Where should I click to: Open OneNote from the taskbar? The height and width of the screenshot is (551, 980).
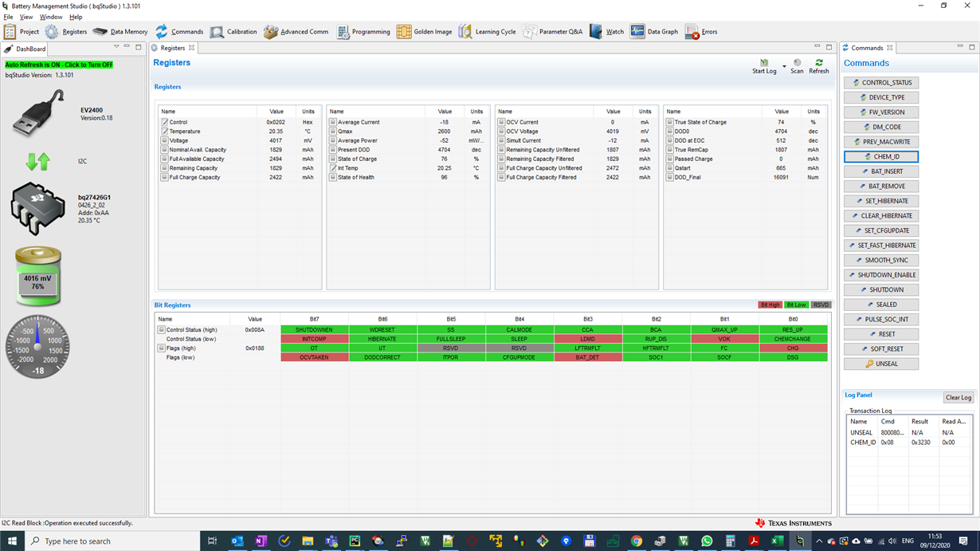(x=261, y=541)
